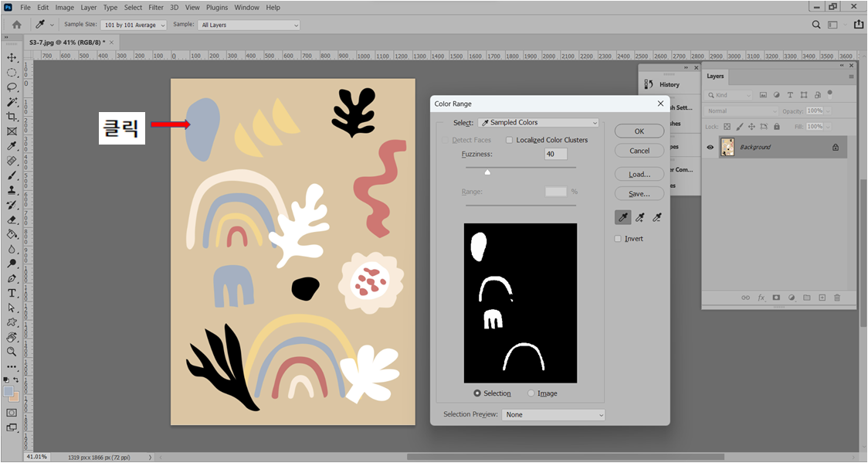The height and width of the screenshot is (463, 868).
Task: Click the Subtract from Sample eyedropper
Action: click(x=657, y=218)
